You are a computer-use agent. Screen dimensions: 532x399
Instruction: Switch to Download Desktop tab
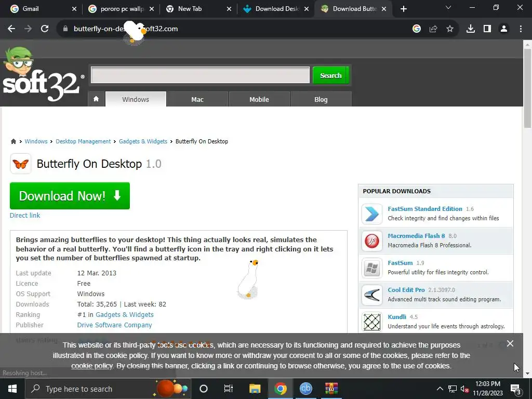coord(275,9)
